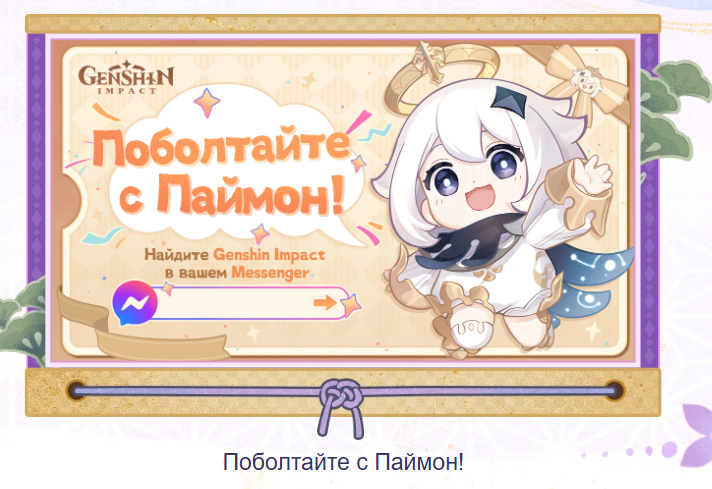The width and height of the screenshot is (712, 489).
Task: Click the orange Messenger word
Action: click(x=270, y=273)
